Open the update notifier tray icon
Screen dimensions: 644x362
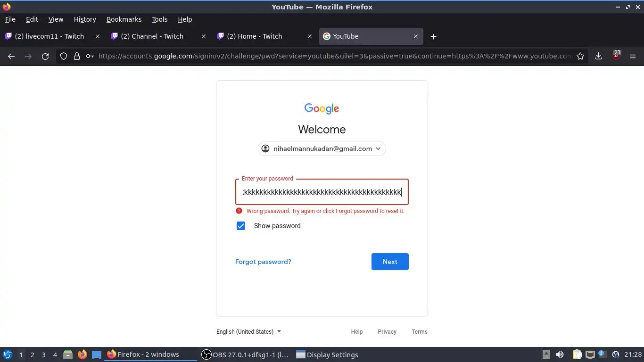[602, 354]
